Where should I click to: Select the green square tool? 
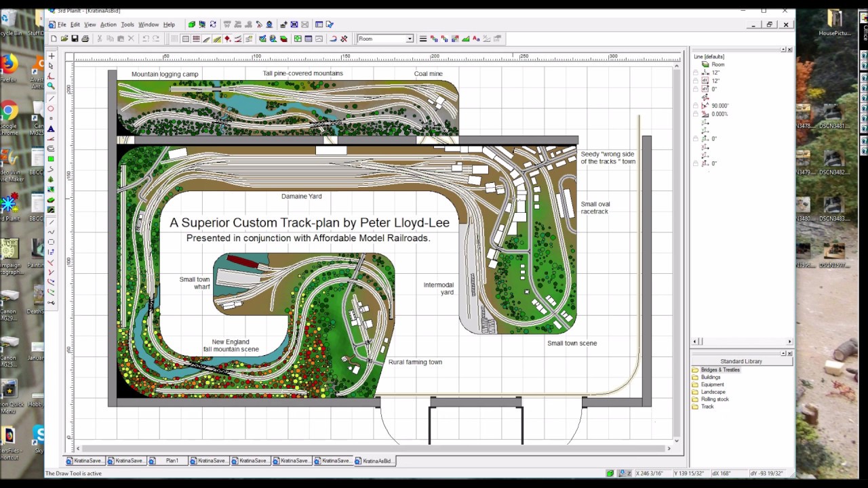point(51,159)
